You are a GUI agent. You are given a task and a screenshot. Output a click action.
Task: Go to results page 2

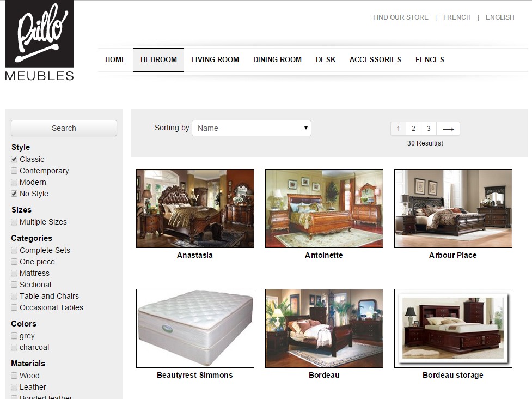click(413, 129)
